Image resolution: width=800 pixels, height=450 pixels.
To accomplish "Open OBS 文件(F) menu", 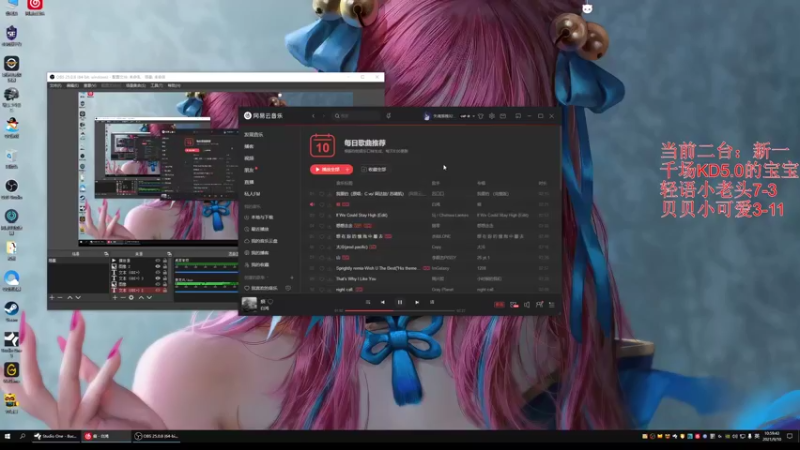I will coord(55,86).
